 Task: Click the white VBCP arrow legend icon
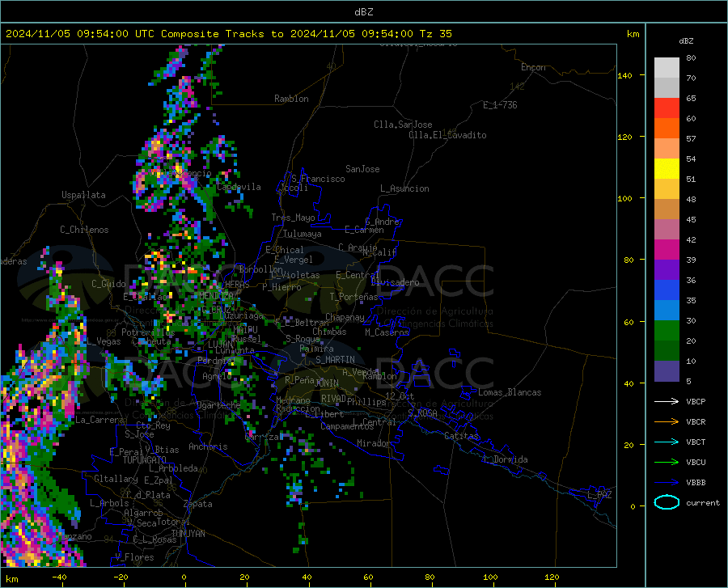click(x=667, y=401)
